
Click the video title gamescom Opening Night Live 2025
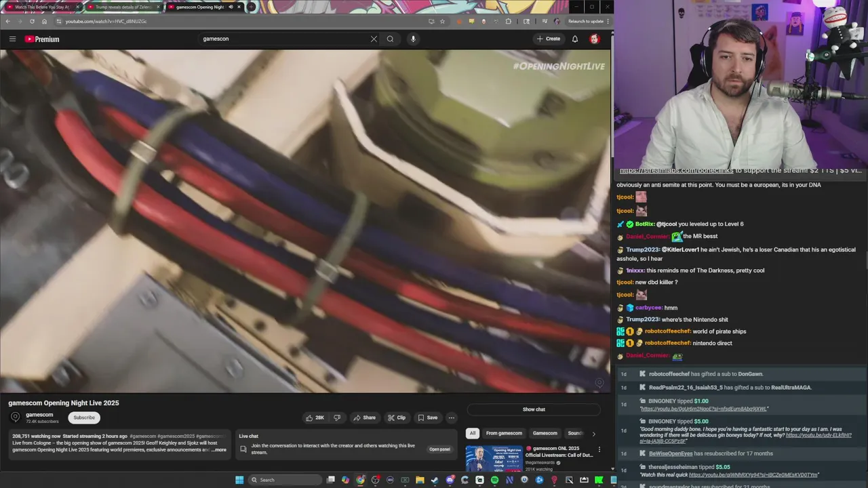(x=64, y=403)
